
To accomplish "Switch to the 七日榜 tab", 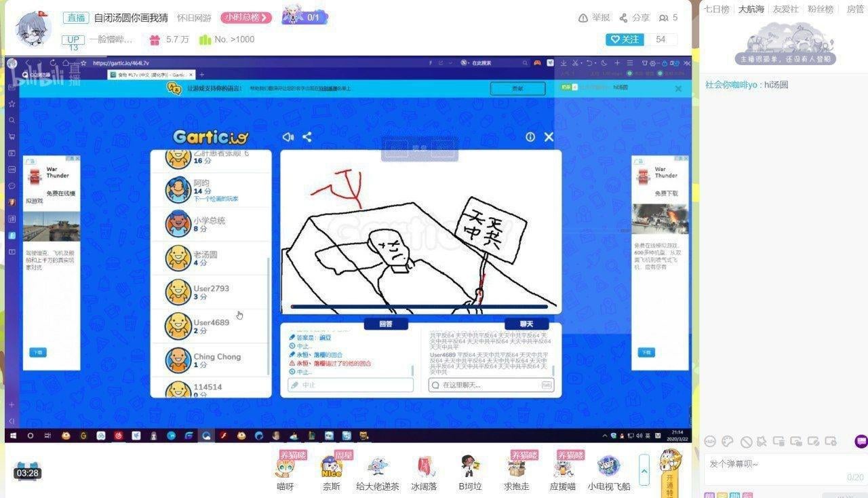I will (716, 9).
